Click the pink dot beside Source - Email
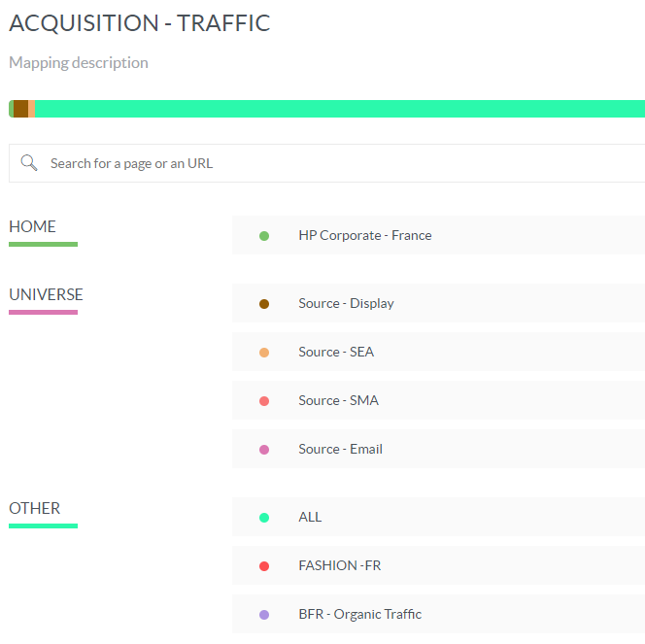Viewport: 645px width, 644px height. click(264, 450)
